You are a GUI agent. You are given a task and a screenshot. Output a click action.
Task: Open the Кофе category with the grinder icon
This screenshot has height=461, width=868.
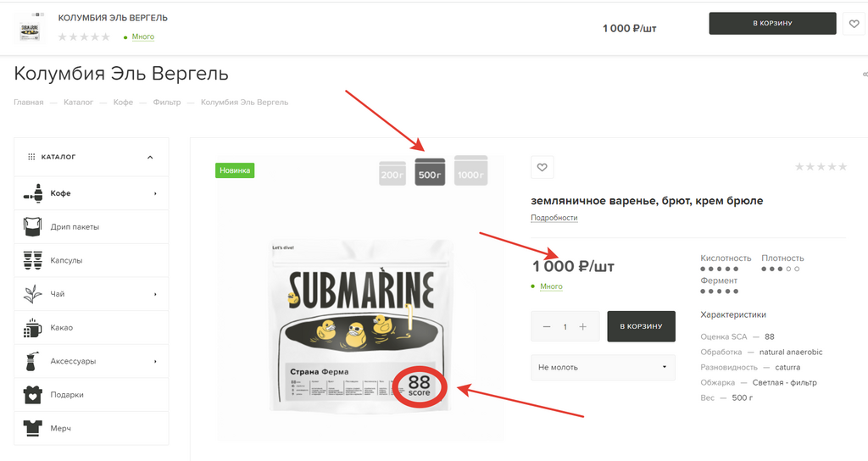33,193
